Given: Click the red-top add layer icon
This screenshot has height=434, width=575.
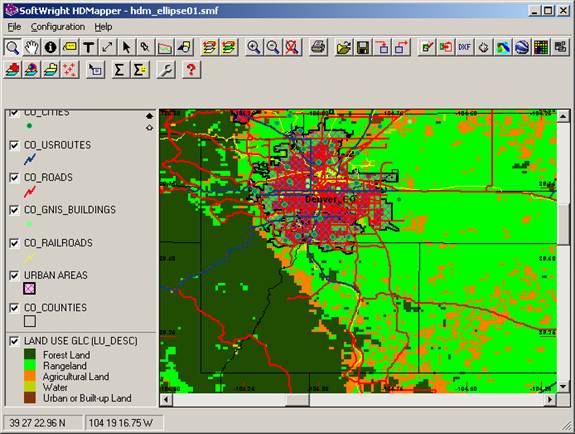Looking at the screenshot, I should click(x=12, y=70).
